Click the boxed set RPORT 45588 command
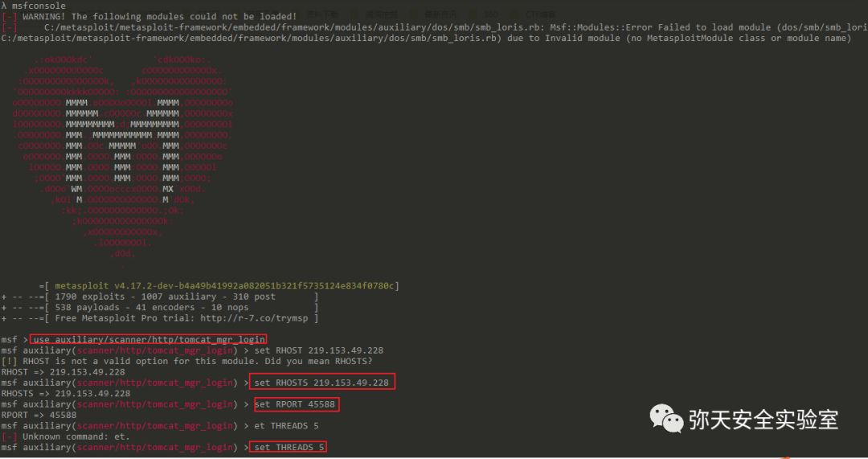This screenshot has width=868, height=459. click(296, 404)
